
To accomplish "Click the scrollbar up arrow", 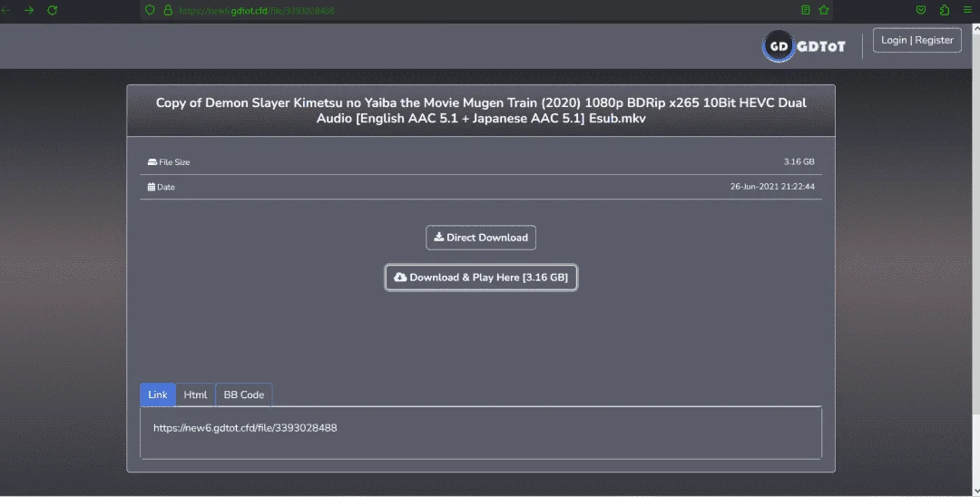I will pos(975,29).
